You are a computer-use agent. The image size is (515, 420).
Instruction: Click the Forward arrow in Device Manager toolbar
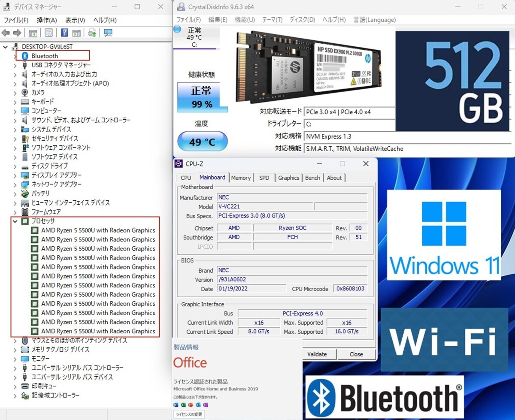click(17, 33)
